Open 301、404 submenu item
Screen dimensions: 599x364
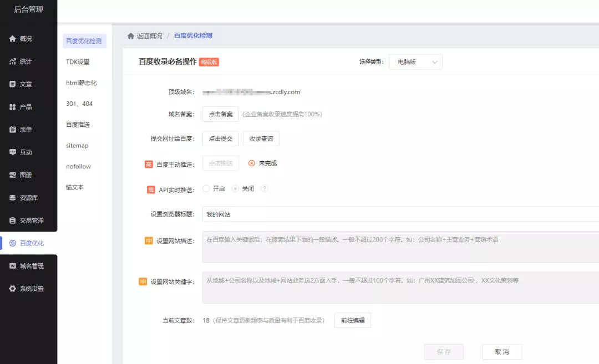tap(79, 104)
